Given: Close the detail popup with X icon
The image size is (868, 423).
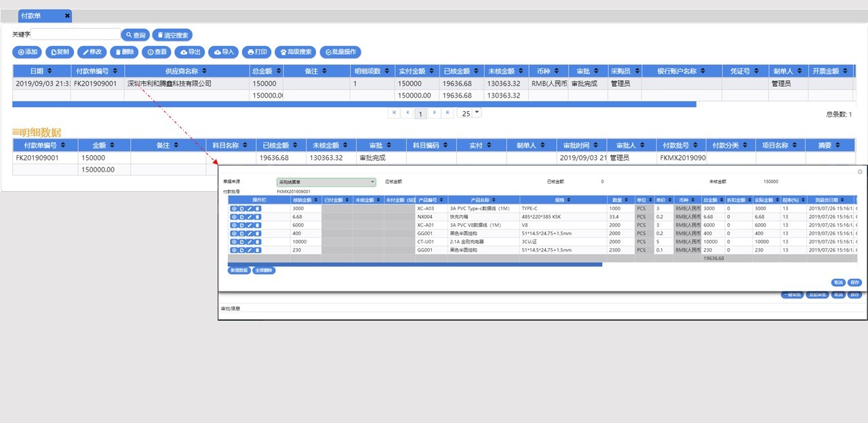Looking at the screenshot, I should (861, 172).
